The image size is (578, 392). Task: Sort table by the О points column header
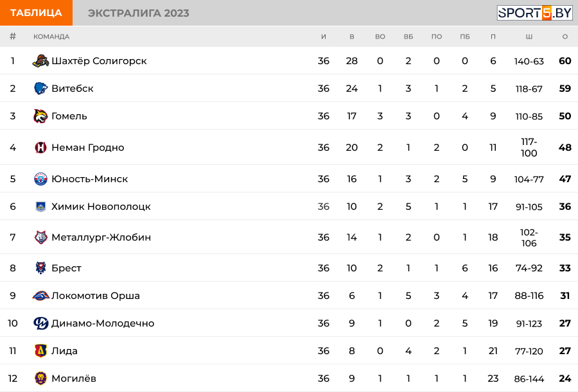(x=565, y=37)
